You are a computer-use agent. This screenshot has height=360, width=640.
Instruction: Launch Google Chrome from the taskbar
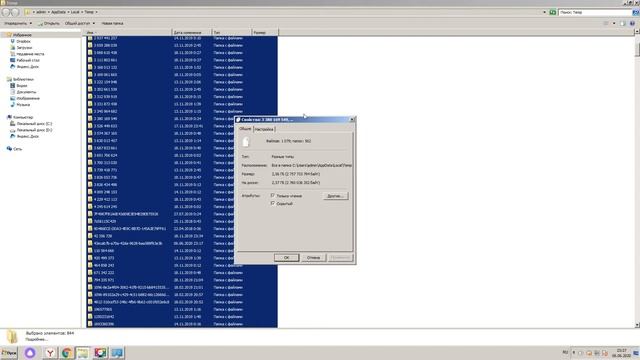point(67,353)
